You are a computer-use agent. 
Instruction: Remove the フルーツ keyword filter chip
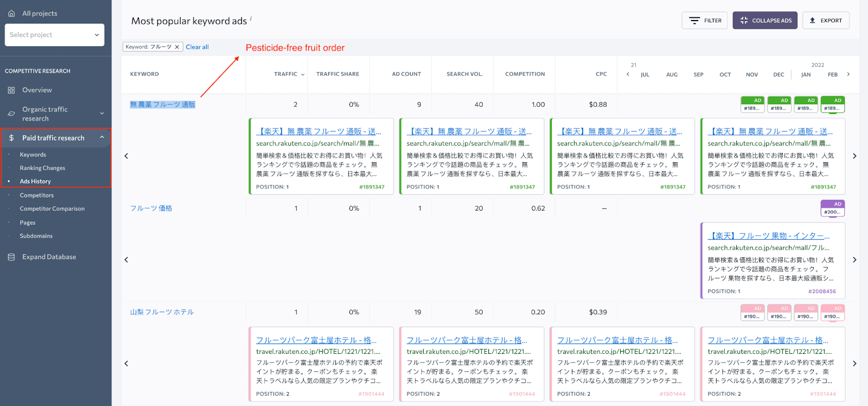point(177,47)
